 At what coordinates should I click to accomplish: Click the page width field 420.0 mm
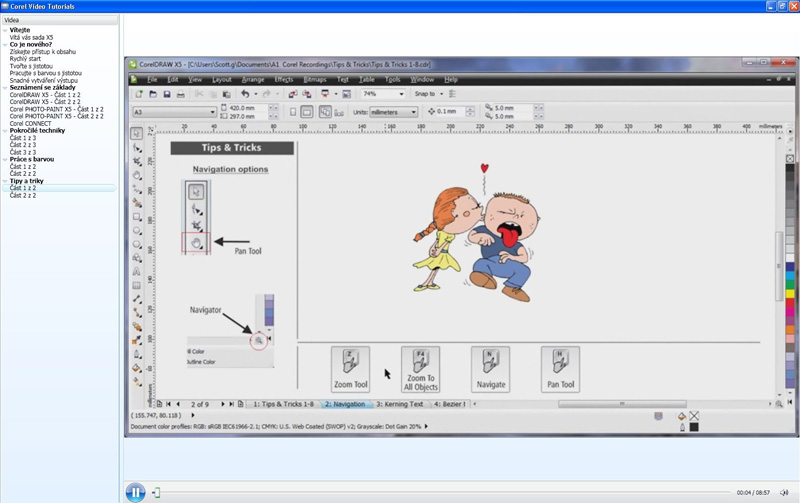pyautogui.click(x=247, y=108)
